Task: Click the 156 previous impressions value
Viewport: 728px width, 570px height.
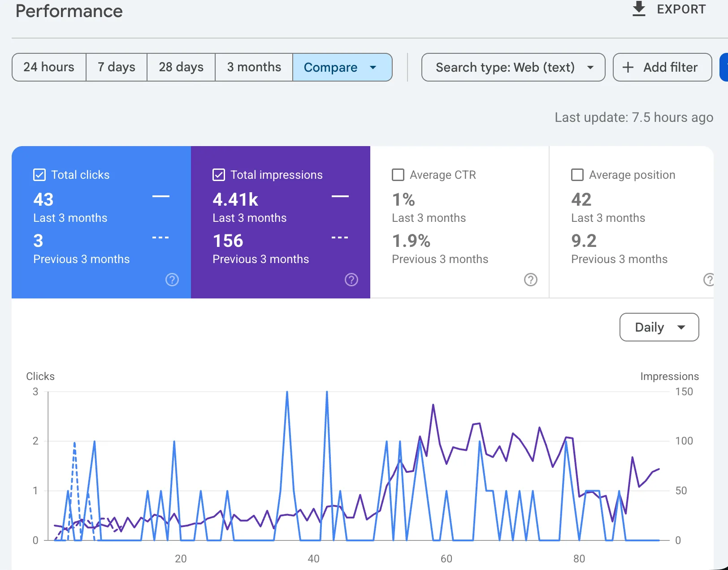Action: pyautogui.click(x=228, y=241)
